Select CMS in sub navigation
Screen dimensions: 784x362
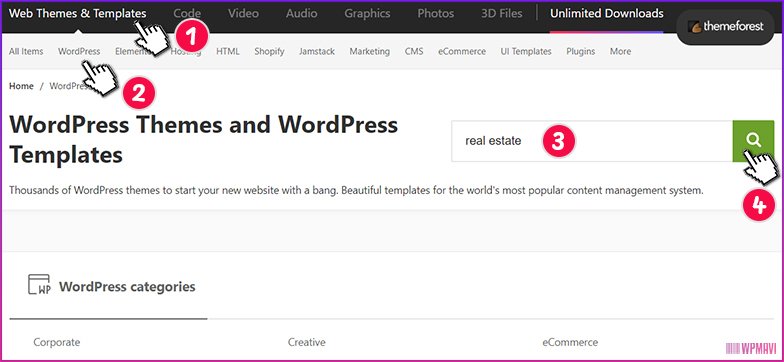coord(414,51)
